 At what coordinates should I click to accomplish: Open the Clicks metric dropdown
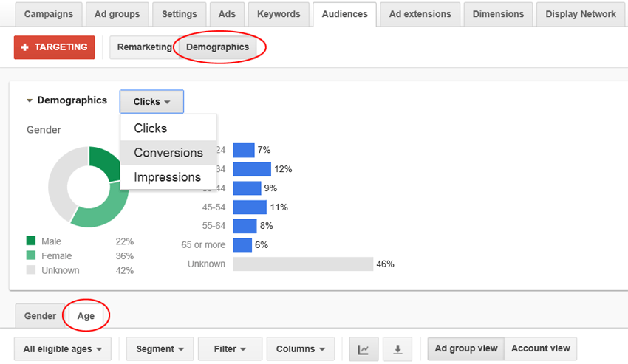coord(151,102)
